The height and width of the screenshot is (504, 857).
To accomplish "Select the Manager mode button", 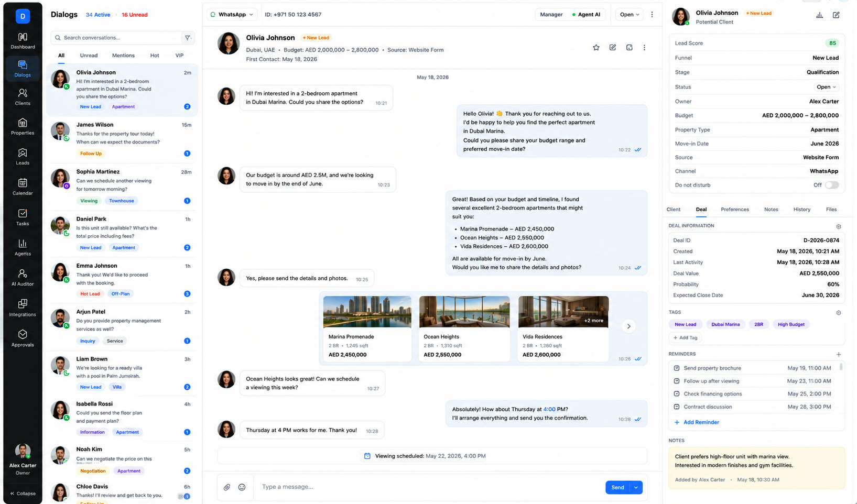I will [551, 15].
